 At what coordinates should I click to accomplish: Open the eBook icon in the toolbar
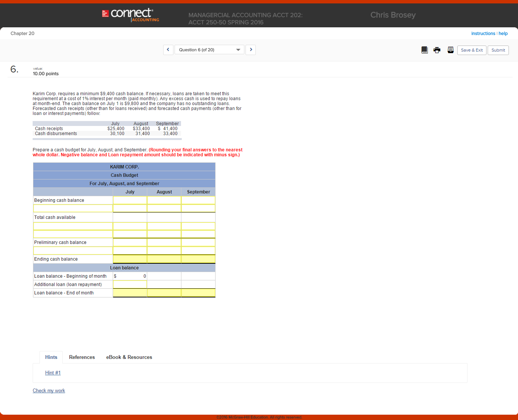click(425, 50)
